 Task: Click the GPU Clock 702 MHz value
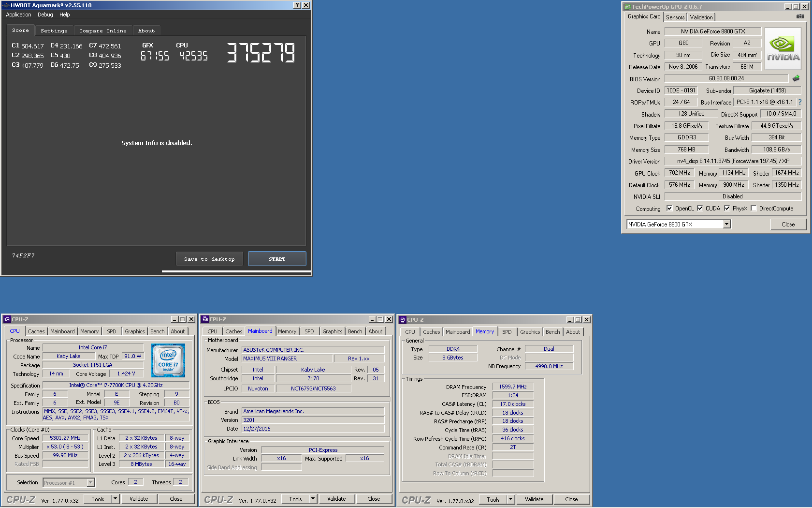pyautogui.click(x=679, y=173)
